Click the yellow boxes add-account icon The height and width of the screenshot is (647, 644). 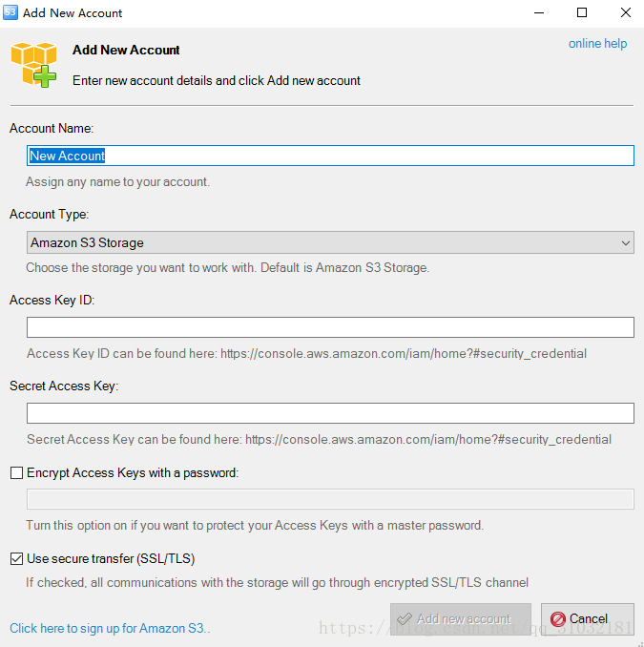pos(33,64)
